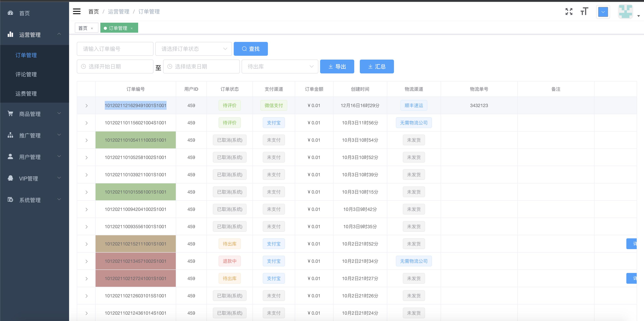Open the 请选择订单状态 dropdown
The width and height of the screenshot is (644, 321).
click(193, 49)
